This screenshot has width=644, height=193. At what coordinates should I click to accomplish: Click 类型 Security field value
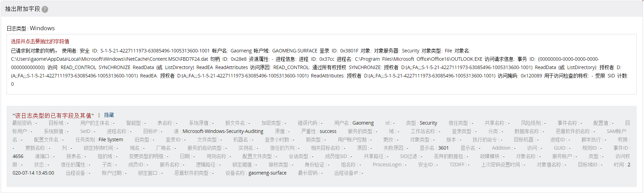(x=428, y=123)
